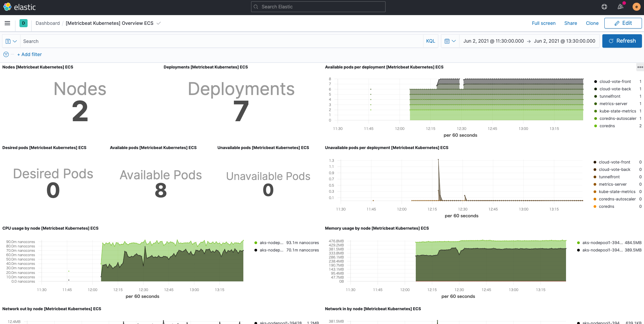Switch query language via KQL button
The image size is (644, 324).
pos(431,41)
